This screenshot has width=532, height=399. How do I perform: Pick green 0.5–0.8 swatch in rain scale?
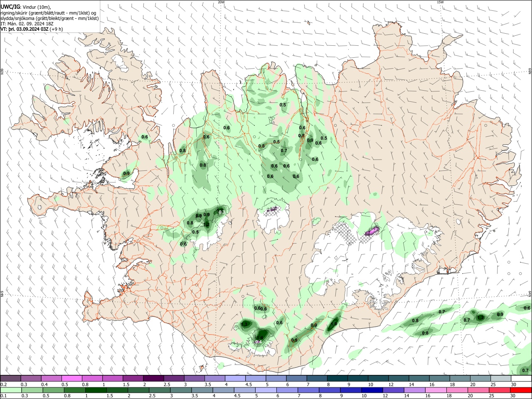pos(53,390)
